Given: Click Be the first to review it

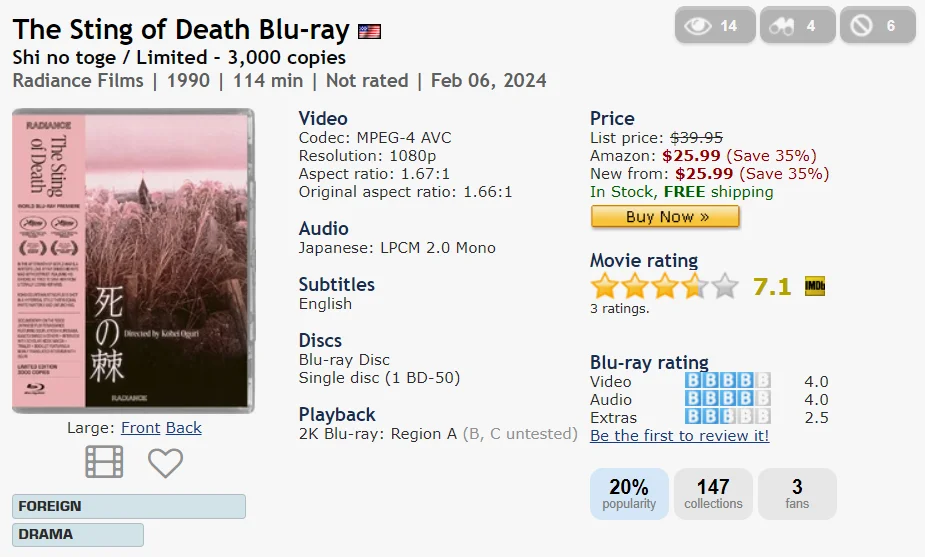Looking at the screenshot, I should pos(680,435).
